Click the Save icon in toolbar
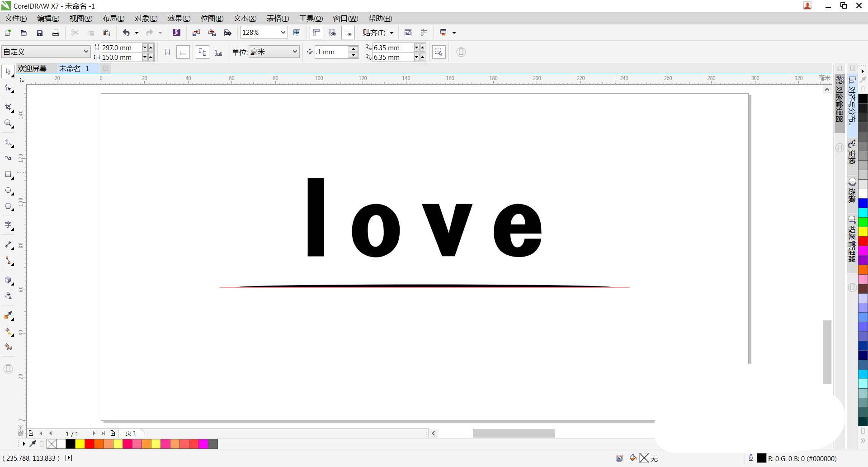Screen dimensions: 868x467 (x=40, y=33)
